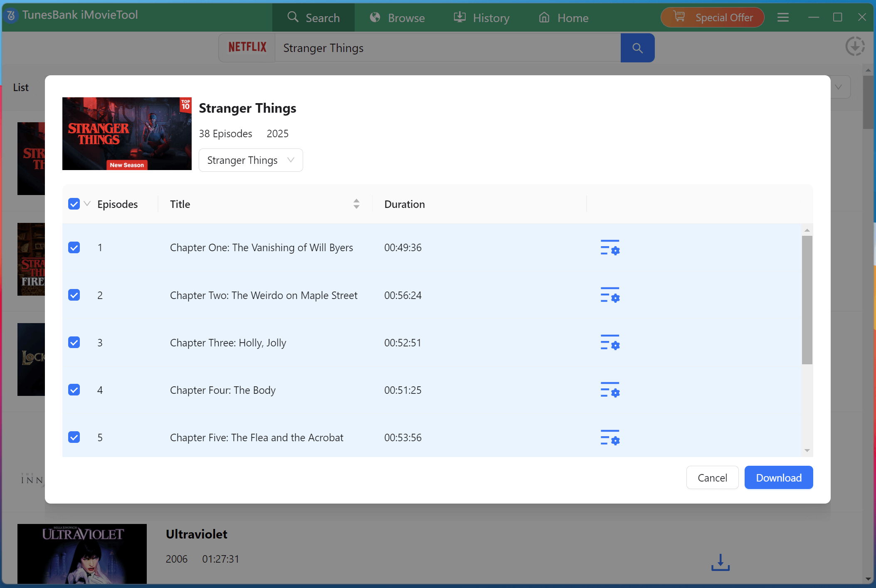Click the List label in main window
The image size is (876, 588).
(21, 87)
